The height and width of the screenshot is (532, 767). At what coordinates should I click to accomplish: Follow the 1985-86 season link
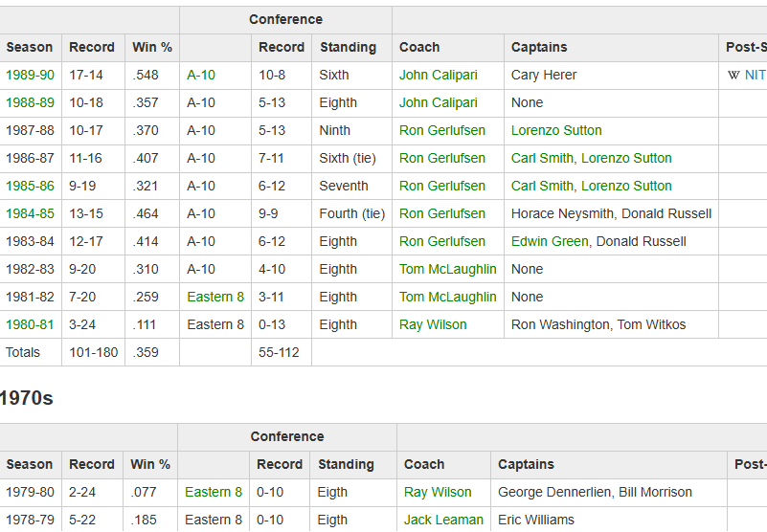[30, 186]
